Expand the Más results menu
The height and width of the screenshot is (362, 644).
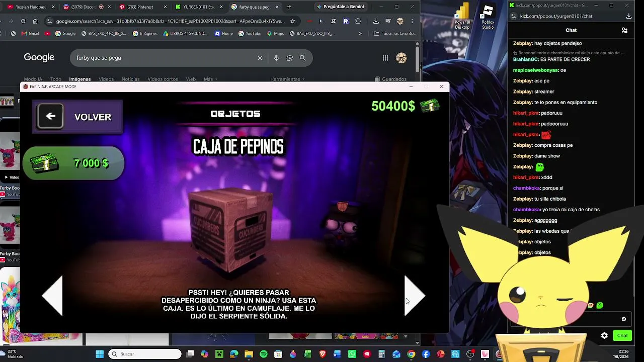coord(210,79)
